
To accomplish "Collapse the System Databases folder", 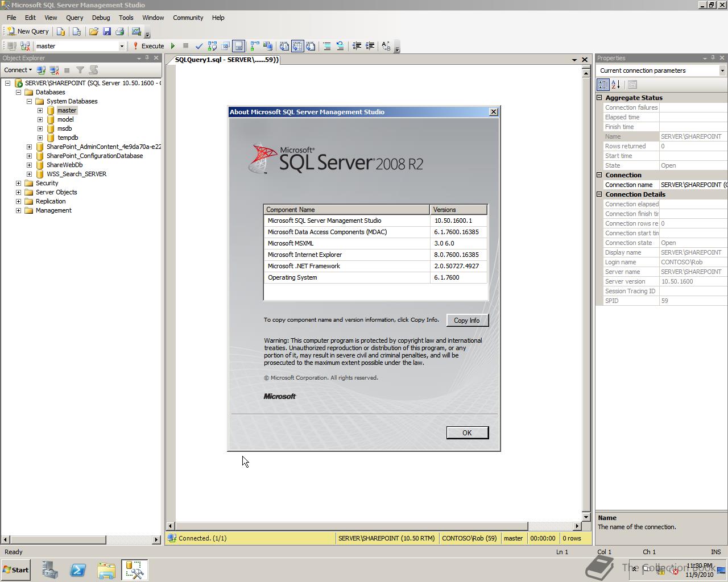I will [x=29, y=101].
